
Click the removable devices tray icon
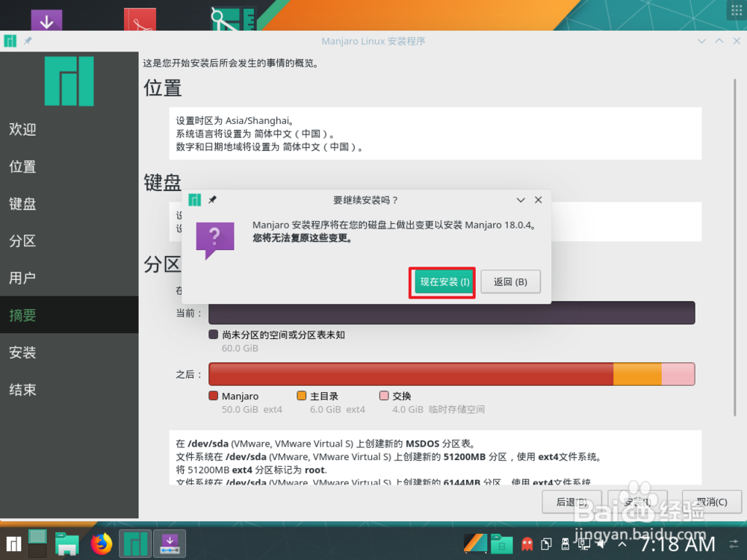tap(565, 544)
